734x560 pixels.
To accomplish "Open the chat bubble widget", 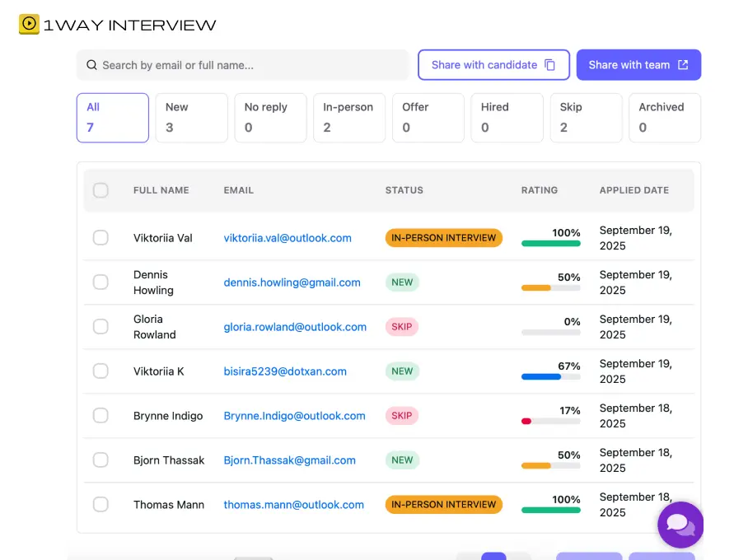I will tap(680, 525).
